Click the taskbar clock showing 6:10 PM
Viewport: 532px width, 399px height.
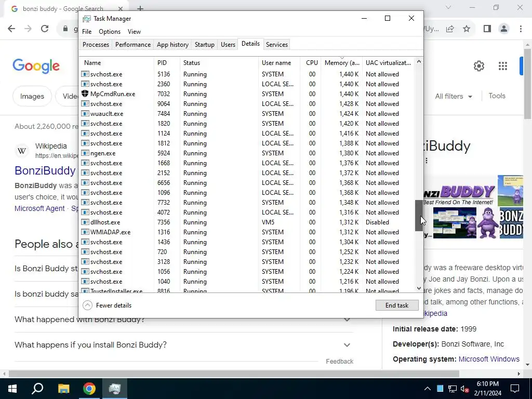click(487, 389)
